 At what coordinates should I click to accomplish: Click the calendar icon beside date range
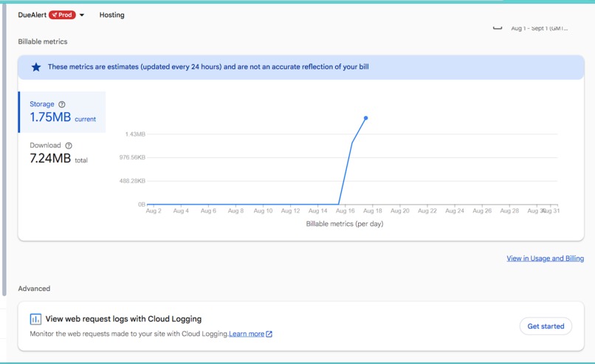click(x=498, y=27)
